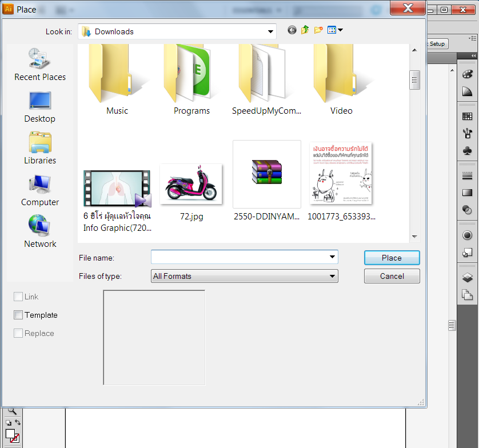Screen dimensions: 479x448
Task: Click the file list scrollbar thumb
Action: pos(414,79)
